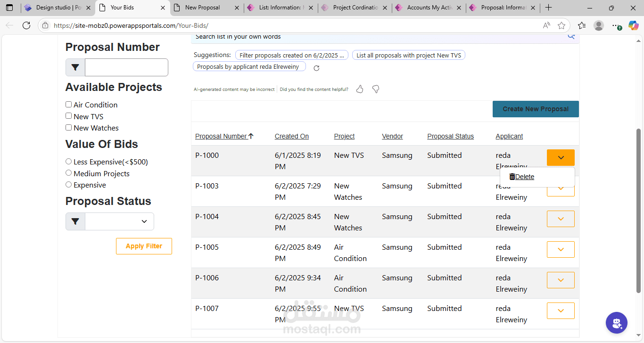Click the Proposal Number filter text field

(126, 67)
